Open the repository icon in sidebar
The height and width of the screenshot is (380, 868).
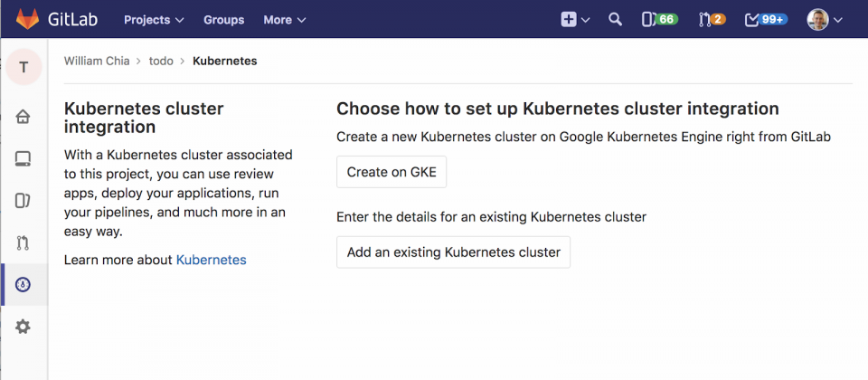pyautogui.click(x=23, y=159)
